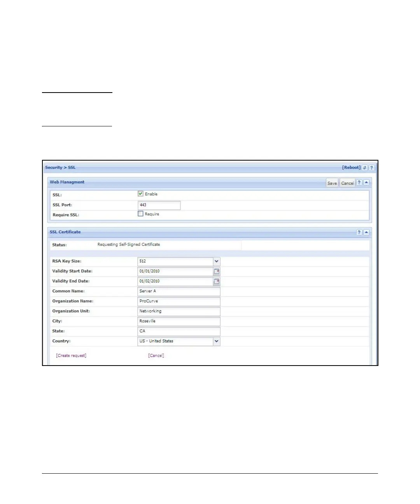Open calendar for Validity Start Date
Screen dimensions: 420x504
pyautogui.click(x=217, y=271)
